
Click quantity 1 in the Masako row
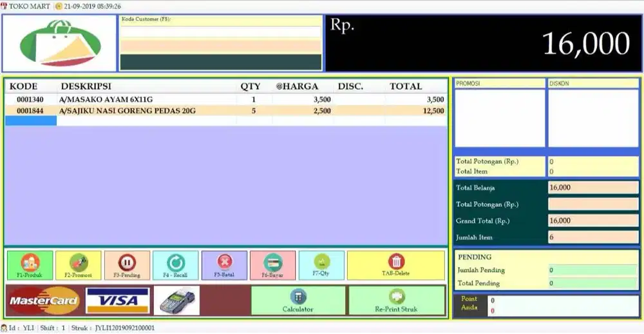[x=253, y=99]
